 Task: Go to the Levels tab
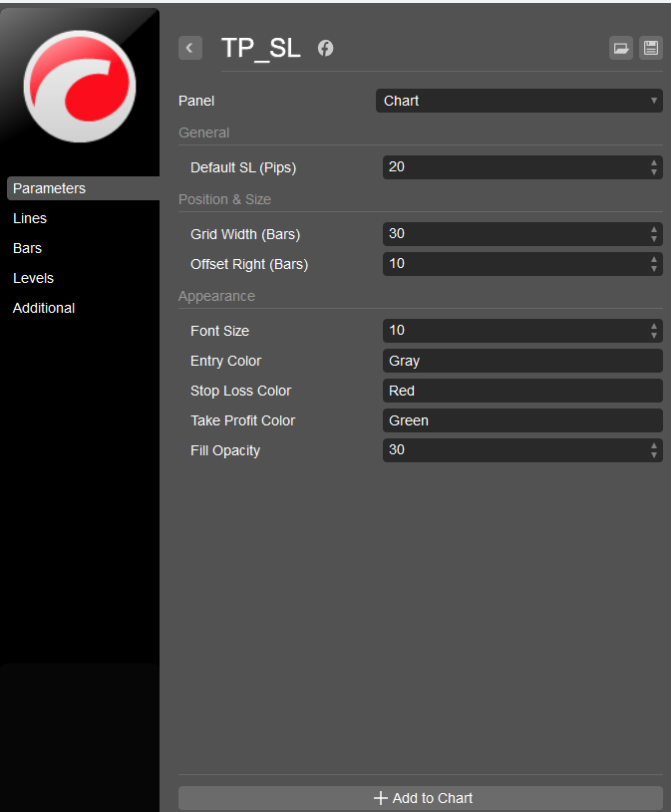(33, 278)
